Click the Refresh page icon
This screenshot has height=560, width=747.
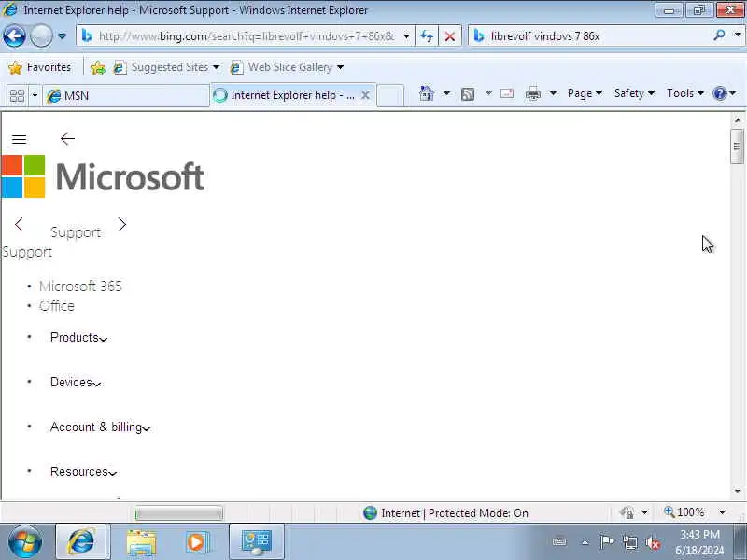click(x=427, y=36)
